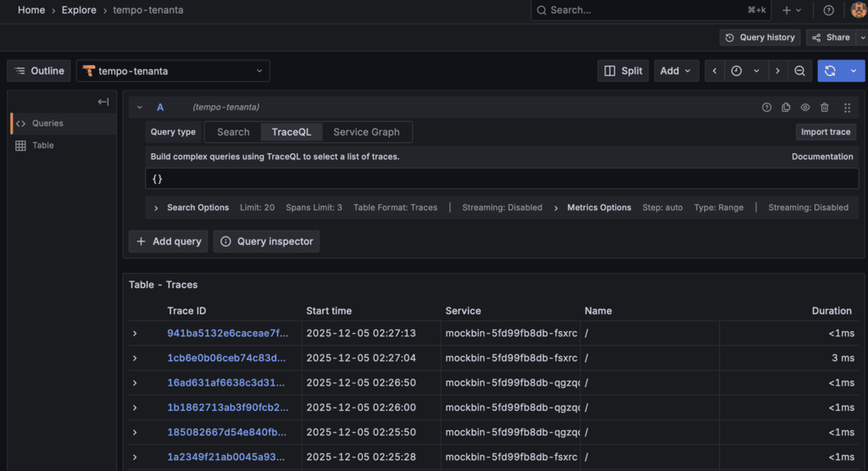
Task: Select the TraceQL query type tab
Action: 292,131
